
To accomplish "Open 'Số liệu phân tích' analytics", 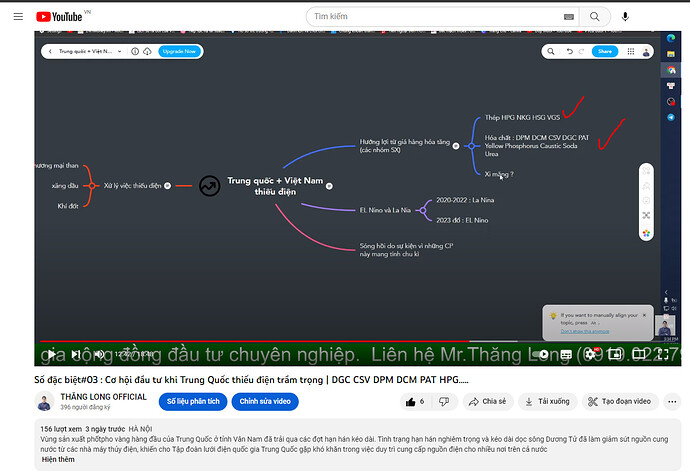I will coord(193,401).
